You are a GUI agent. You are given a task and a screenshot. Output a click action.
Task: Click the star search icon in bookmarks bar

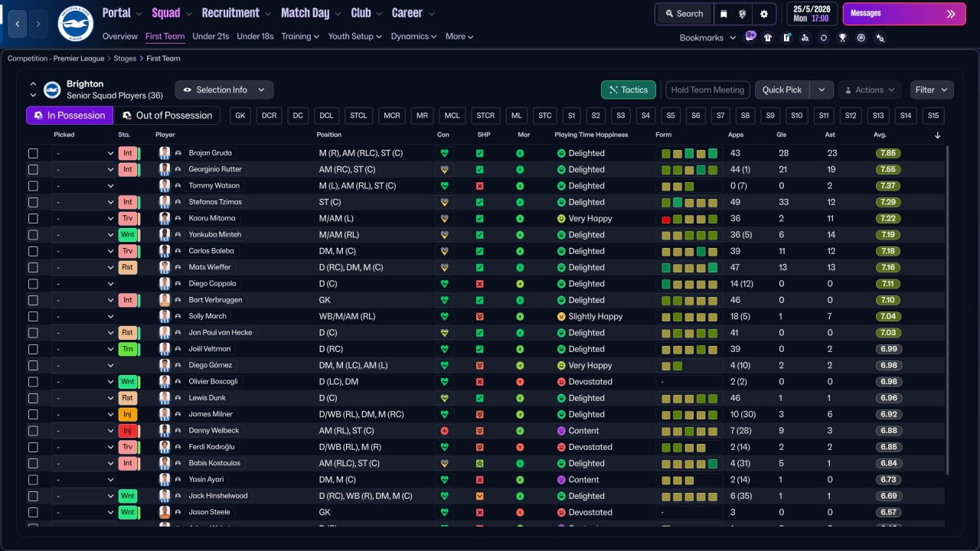click(880, 37)
